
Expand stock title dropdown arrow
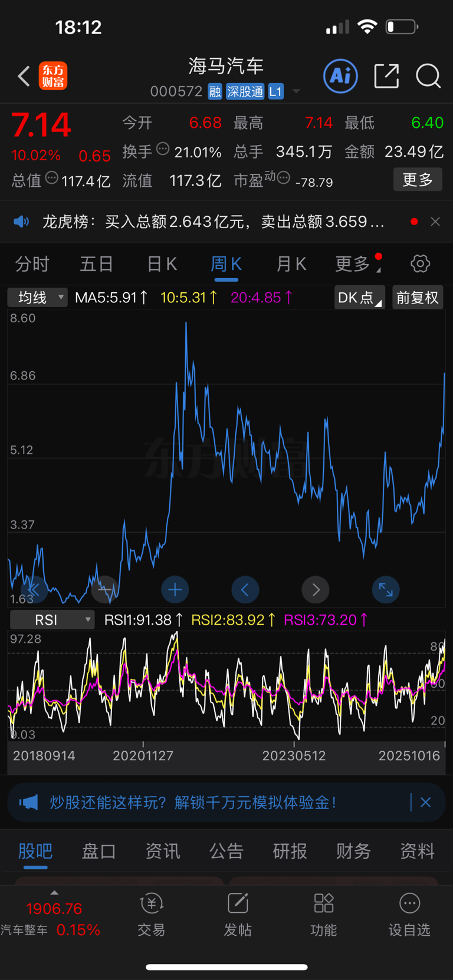click(296, 91)
